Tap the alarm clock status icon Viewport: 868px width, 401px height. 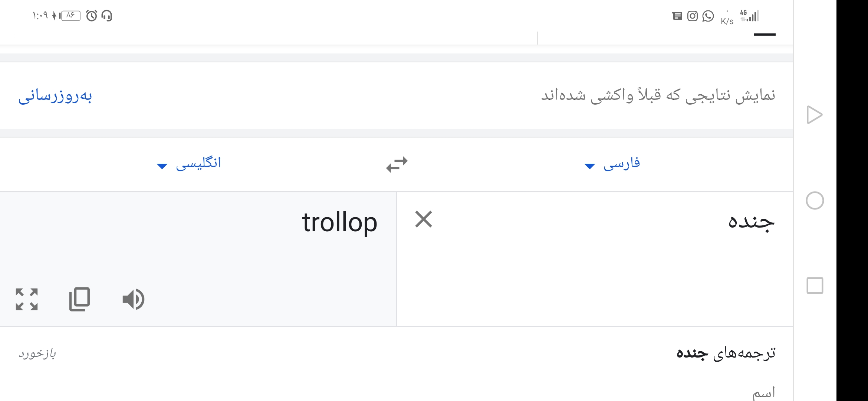tap(92, 16)
